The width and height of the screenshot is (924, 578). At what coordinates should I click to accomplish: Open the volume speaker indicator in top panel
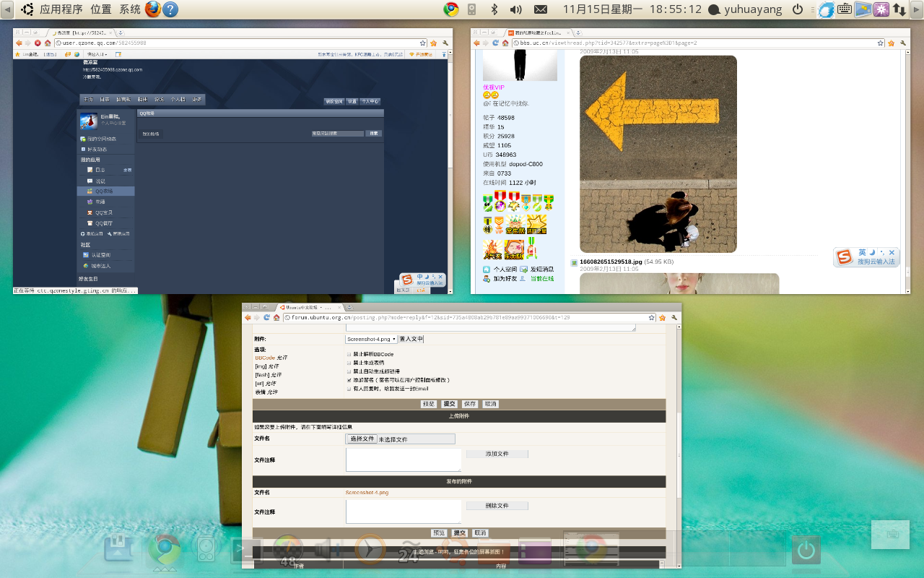tap(516, 9)
